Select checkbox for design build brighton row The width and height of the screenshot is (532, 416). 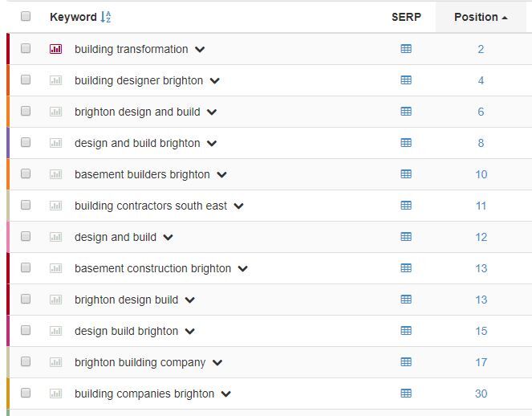(26, 330)
